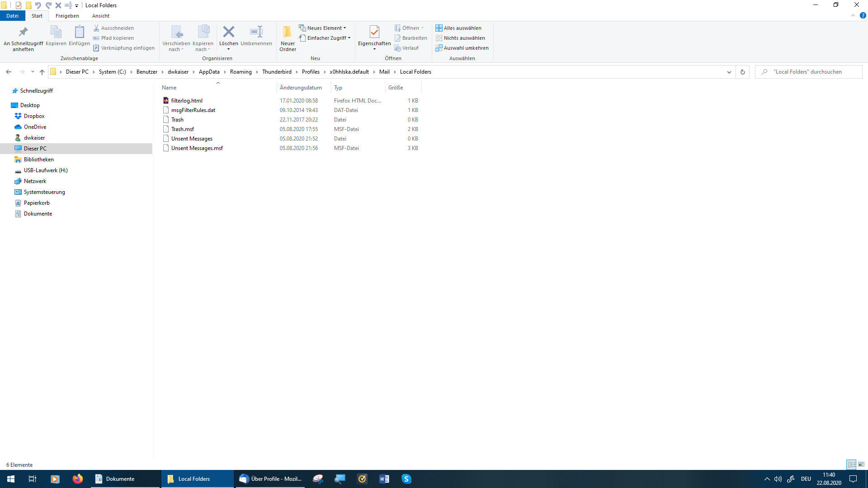Open recent locations dropdown arrow
This screenshot has height=488, width=868.
pos(33,72)
